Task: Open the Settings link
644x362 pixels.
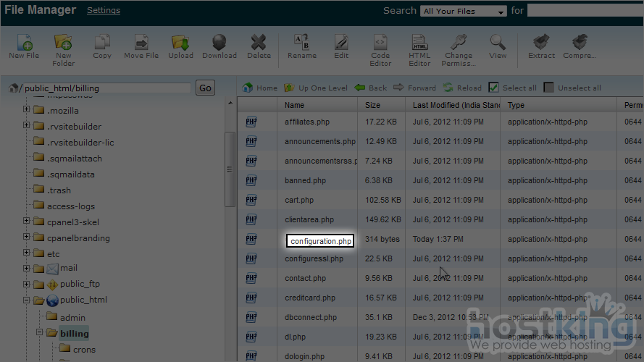Action: [x=104, y=11]
